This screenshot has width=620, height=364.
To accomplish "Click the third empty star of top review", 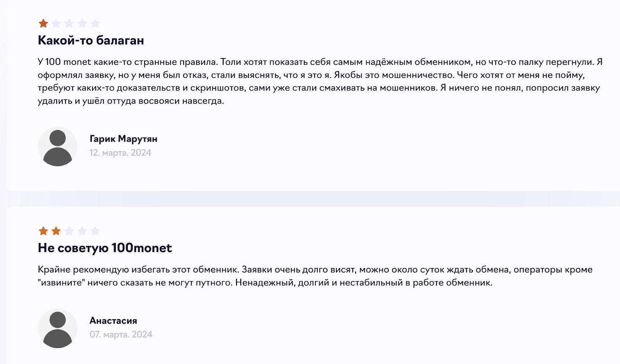I will pos(69,24).
